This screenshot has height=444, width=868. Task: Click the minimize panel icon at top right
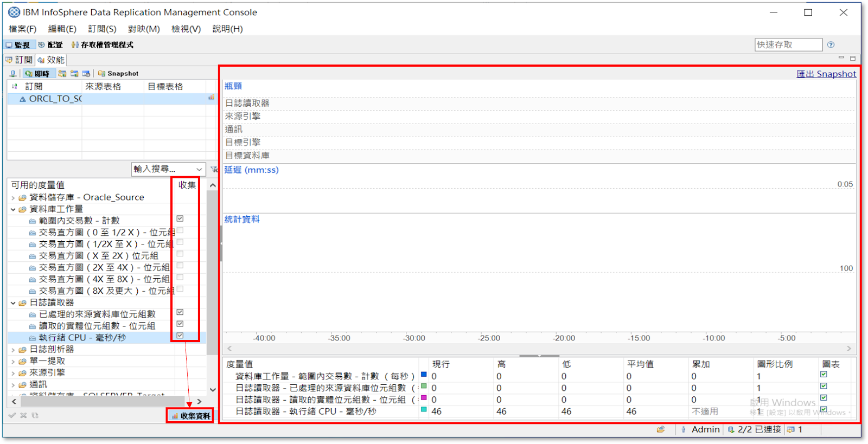pyautogui.click(x=841, y=57)
